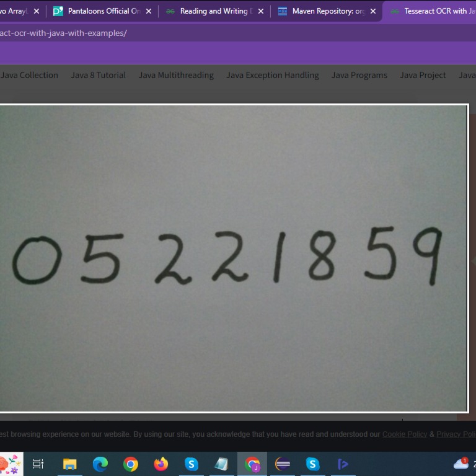476x476 pixels.
Task: Launch Microsoft Edge from the taskbar
Action: 100,464
